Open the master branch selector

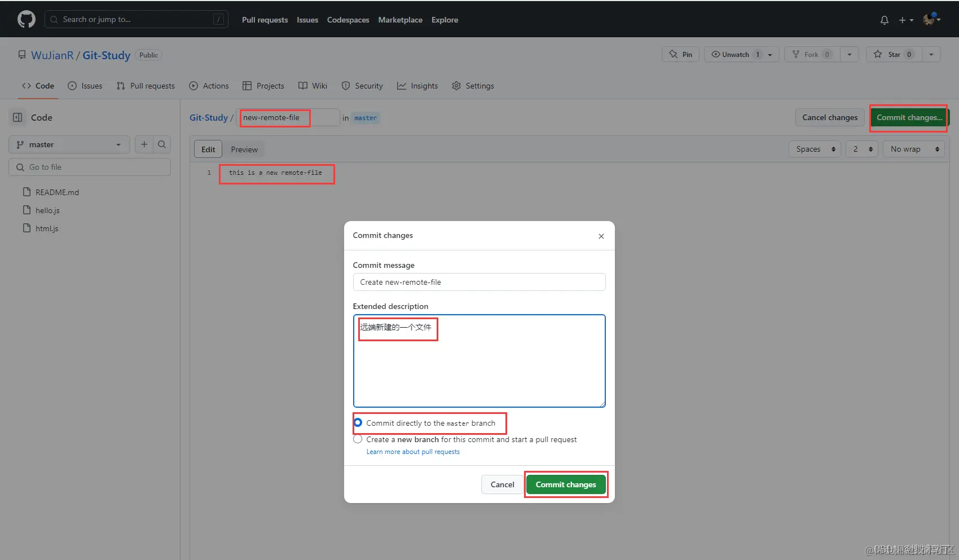click(x=69, y=144)
